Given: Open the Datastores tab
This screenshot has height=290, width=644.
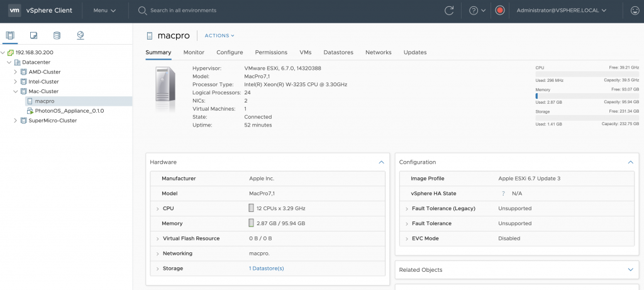Looking at the screenshot, I should (338, 52).
